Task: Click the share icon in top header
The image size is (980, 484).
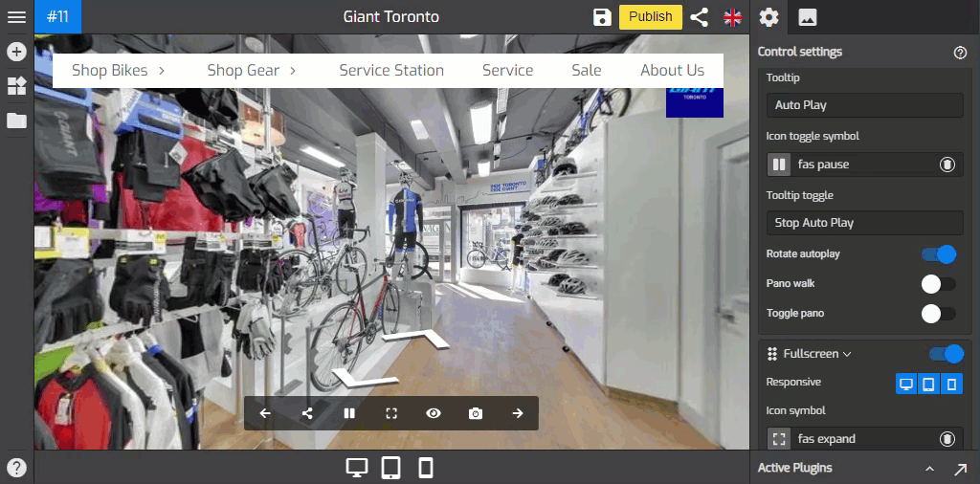Action: (x=699, y=17)
